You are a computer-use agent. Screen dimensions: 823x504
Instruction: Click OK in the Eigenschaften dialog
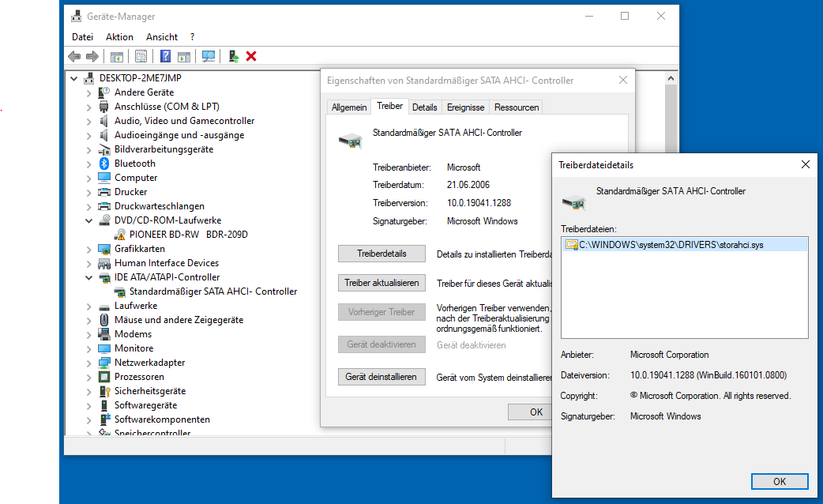[x=530, y=412]
